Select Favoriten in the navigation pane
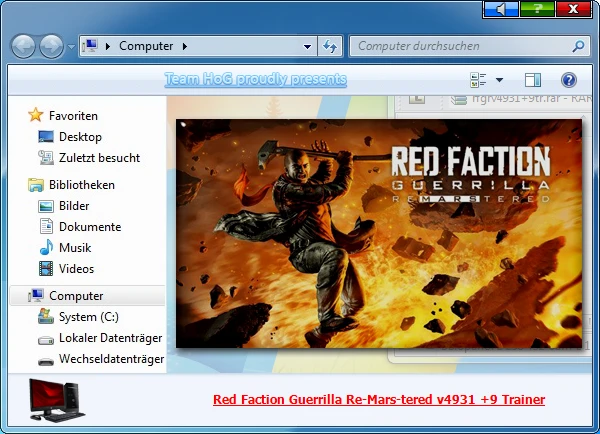The width and height of the screenshot is (600, 434). pyautogui.click(x=73, y=116)
